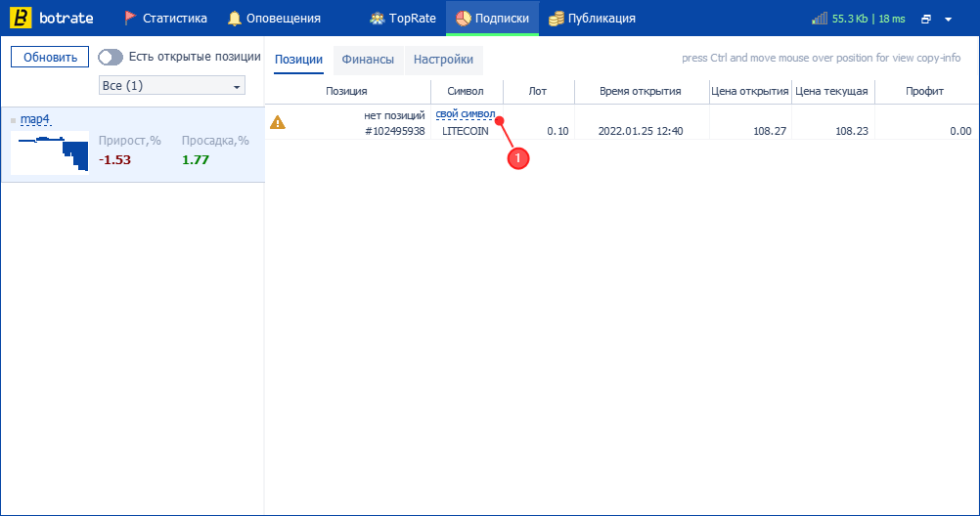Click the Подписки pie chart icon
Screen dimensions: 980x516
click(x=464, y=19)
